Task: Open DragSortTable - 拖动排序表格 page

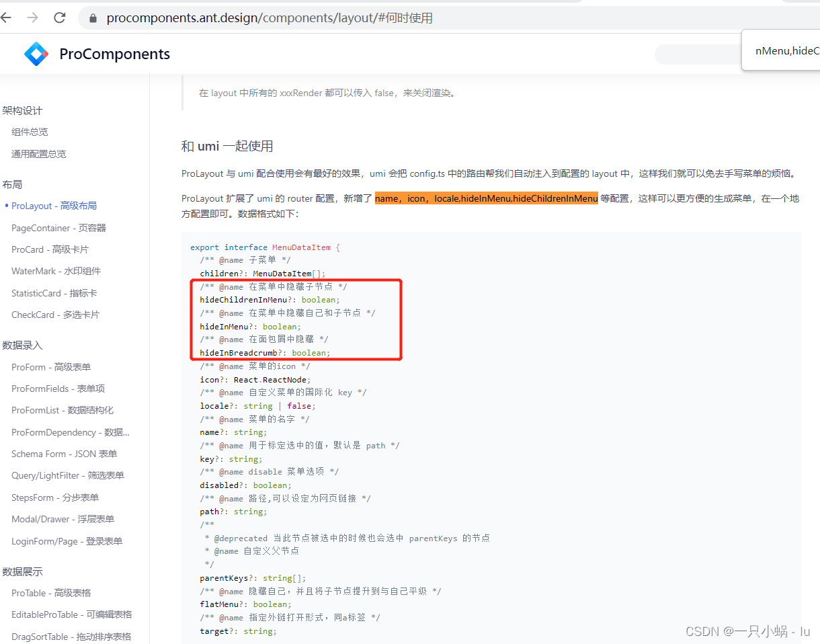Action: pyautogui.click(x=71, y=637)
